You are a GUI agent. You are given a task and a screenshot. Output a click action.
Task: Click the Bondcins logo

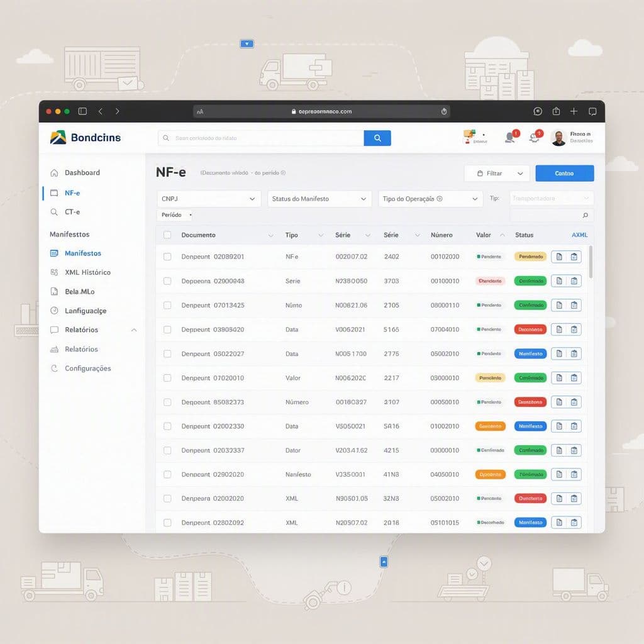click(x=85, y=138)
